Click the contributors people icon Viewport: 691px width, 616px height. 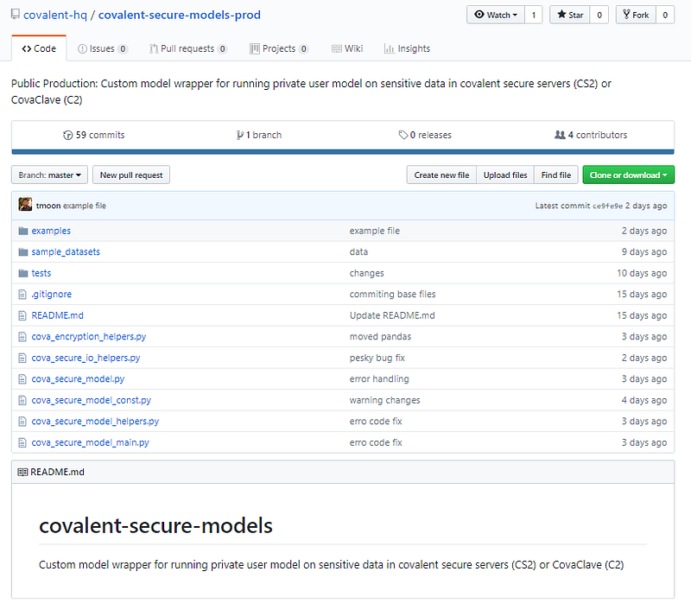560,136
